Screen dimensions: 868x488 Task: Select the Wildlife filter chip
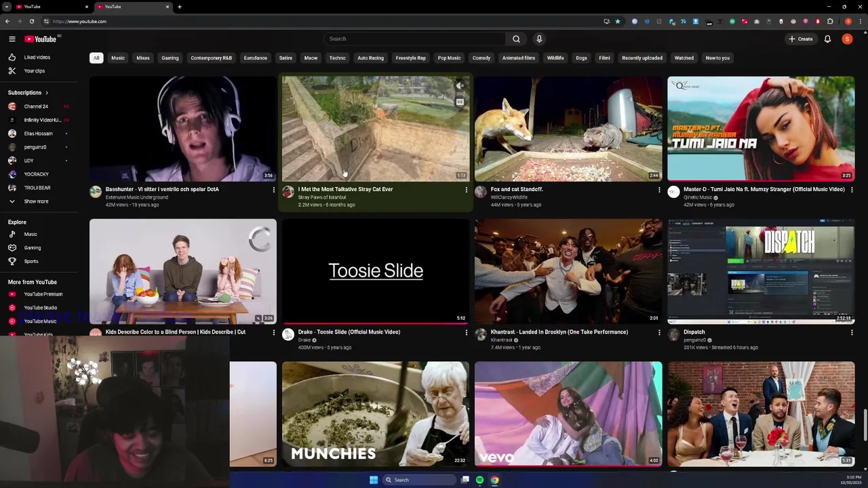click(x=555, y=58)
